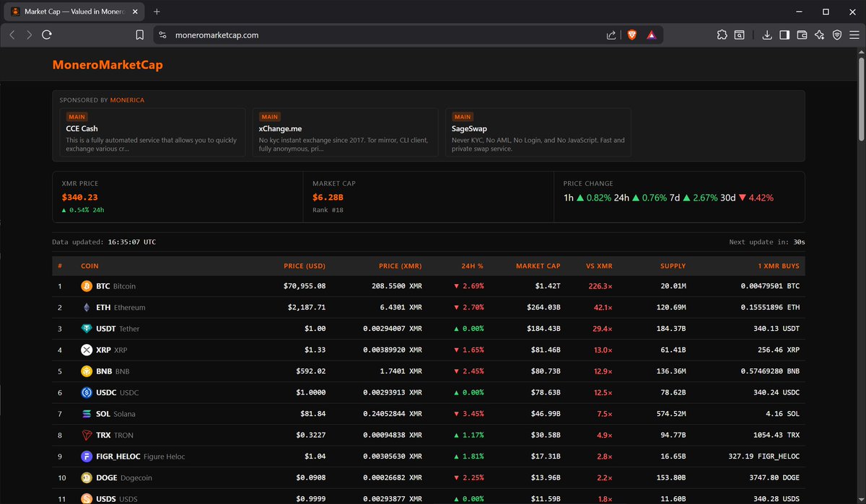
Task: Sort by the VS XMR column header
Action: point(599,266)
